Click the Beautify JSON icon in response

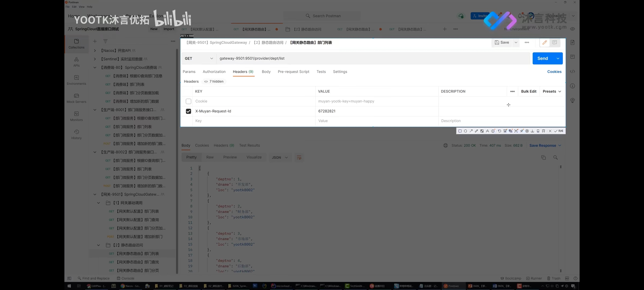[298, 157]
